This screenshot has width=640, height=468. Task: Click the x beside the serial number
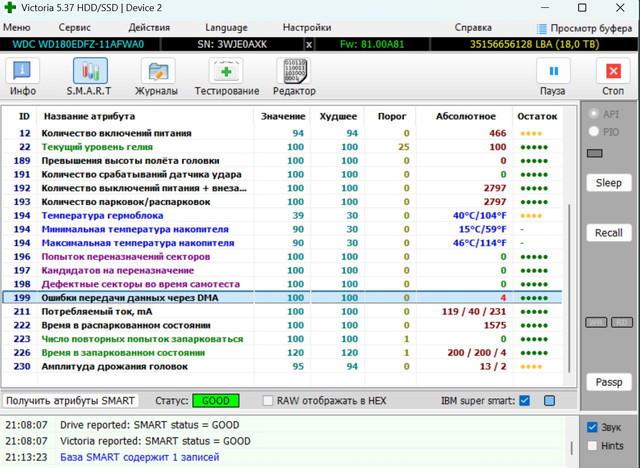309,44
